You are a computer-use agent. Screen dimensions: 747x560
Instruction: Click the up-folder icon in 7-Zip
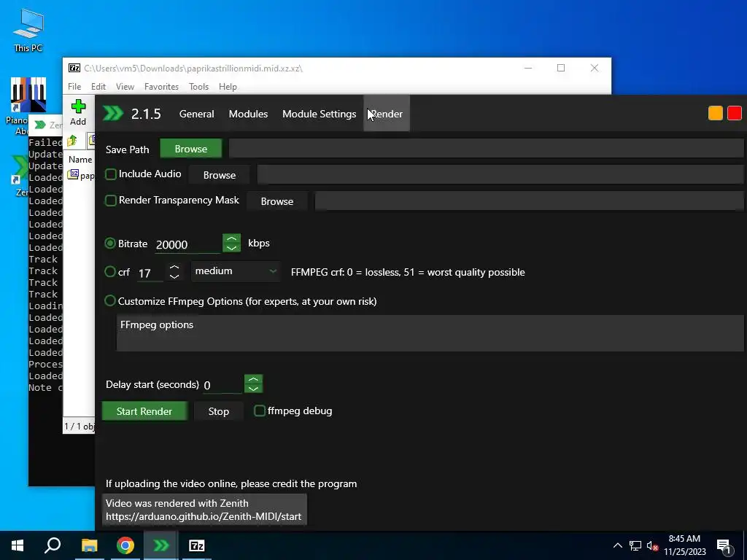tap(72, 141)
